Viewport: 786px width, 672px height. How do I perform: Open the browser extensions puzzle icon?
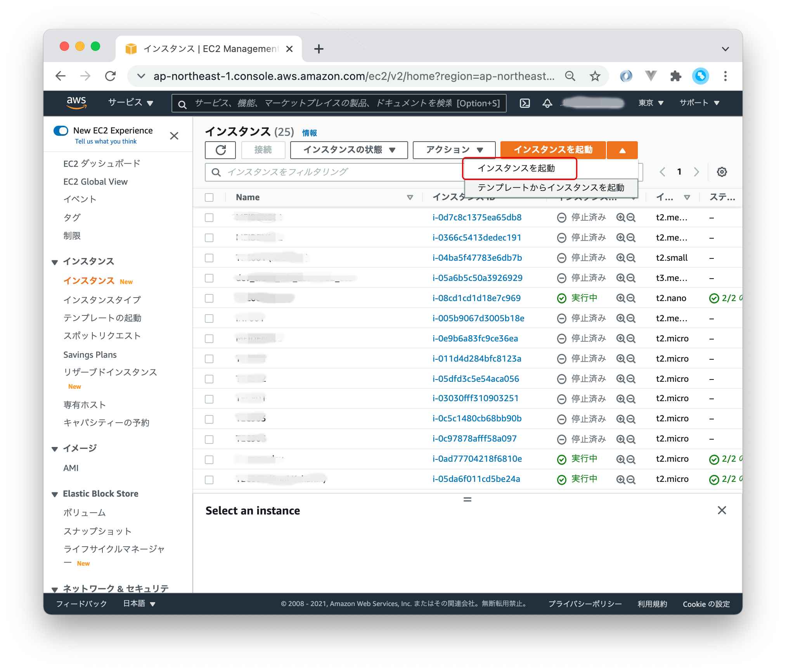point(675,76)
